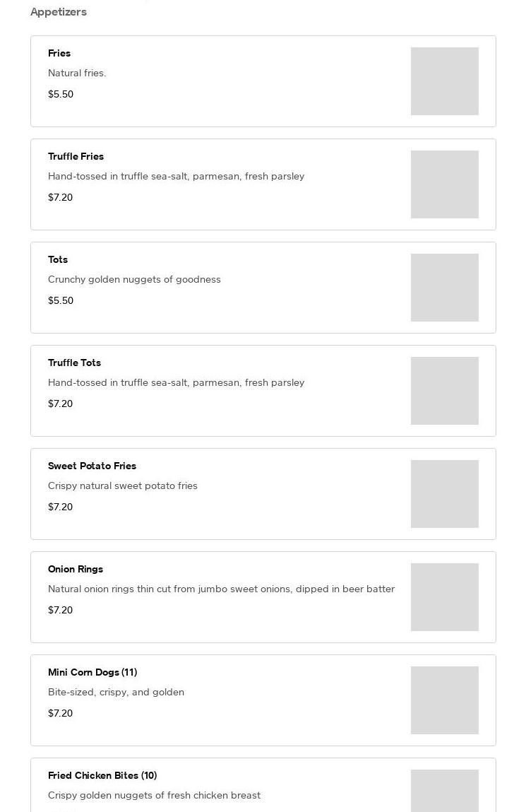Select the Tots item image
Screen dimensions: 526x812
coord(444,288)
